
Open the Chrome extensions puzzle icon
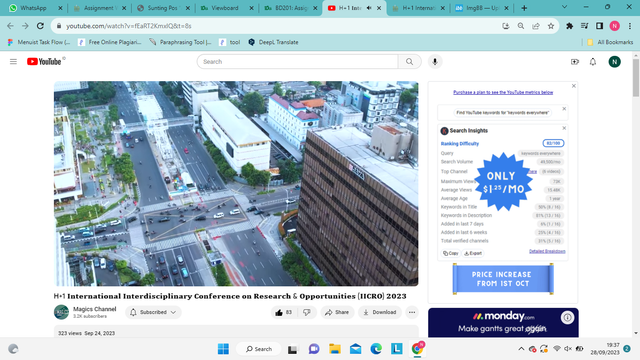click(569, 26)
